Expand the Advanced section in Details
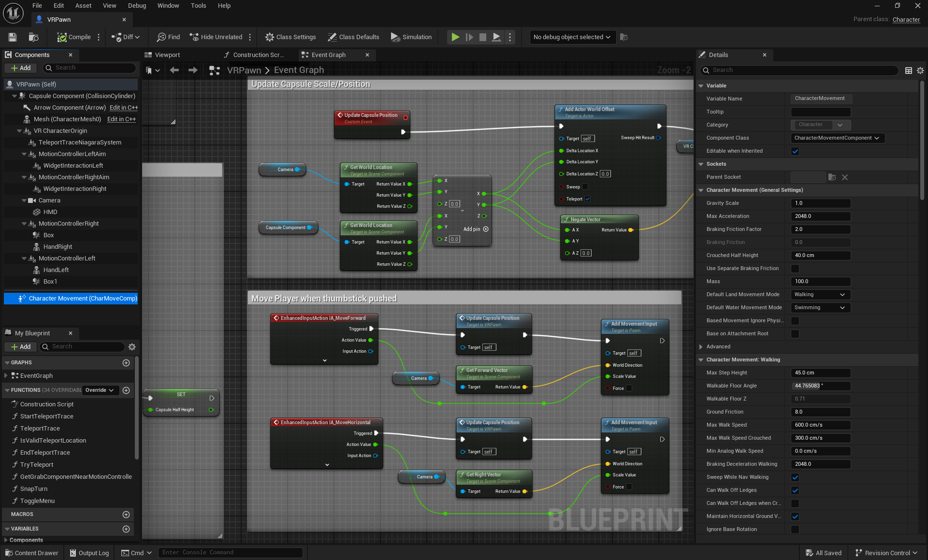Screen dimensions: 928x560 click(x=701, y=347)
